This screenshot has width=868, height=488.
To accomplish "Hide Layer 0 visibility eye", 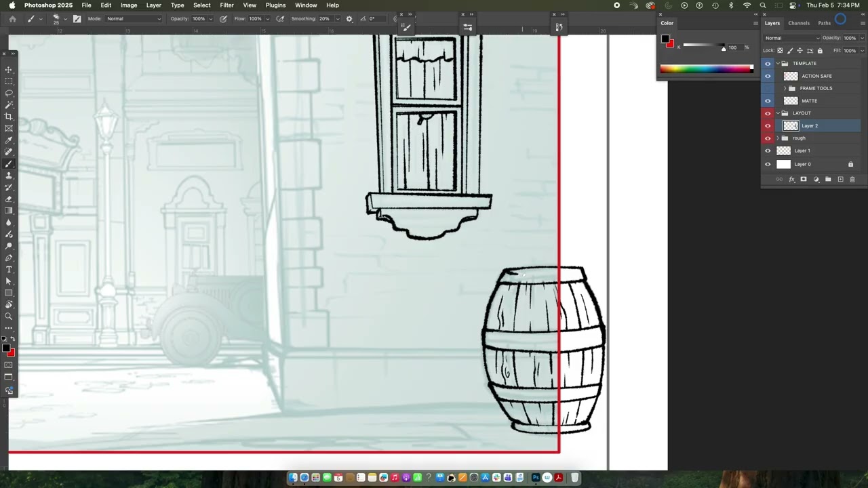I will (768, 164).
